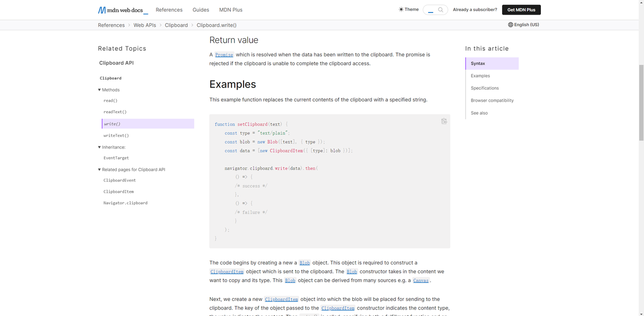Click 'function setClipboard(text)' code line
This screenshot has height=316, width=644.
(x=251, y=124)
